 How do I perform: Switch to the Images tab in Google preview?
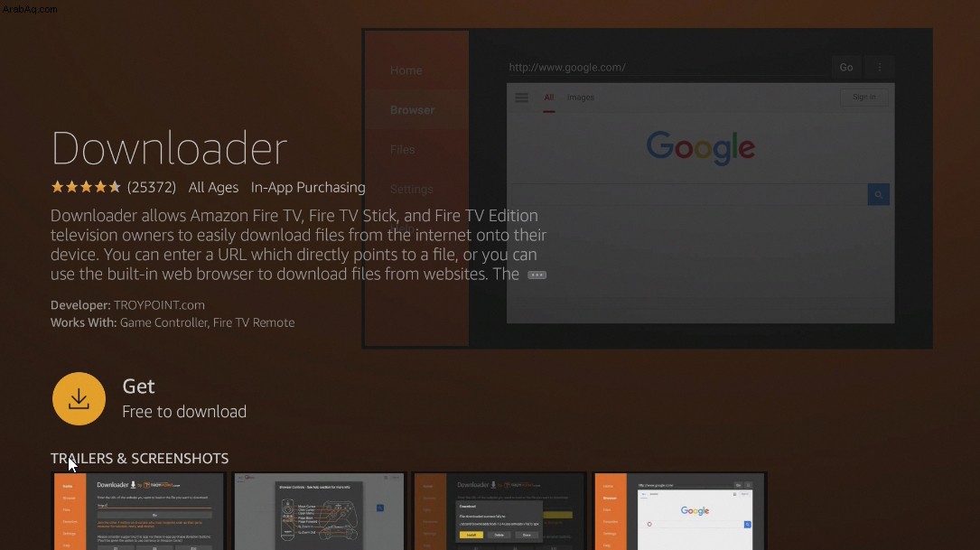pyautogui.click(x=581, y=98)
